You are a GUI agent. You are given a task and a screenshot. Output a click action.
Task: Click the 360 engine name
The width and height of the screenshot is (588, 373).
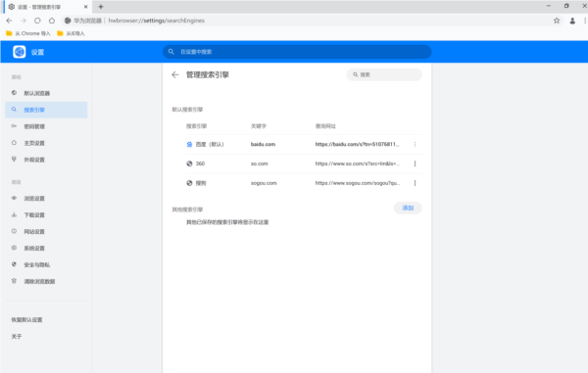[200, 163]
